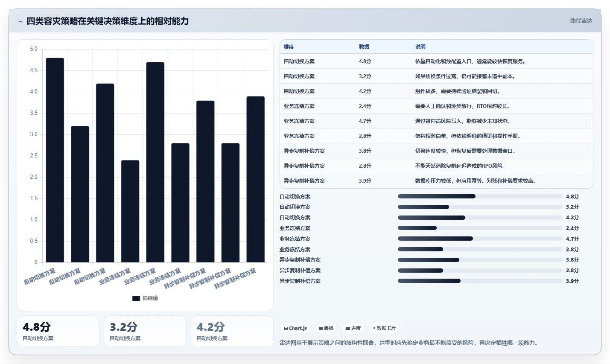Click the 自动切换方案 4.8分 progress bar

tap(480, 196)
